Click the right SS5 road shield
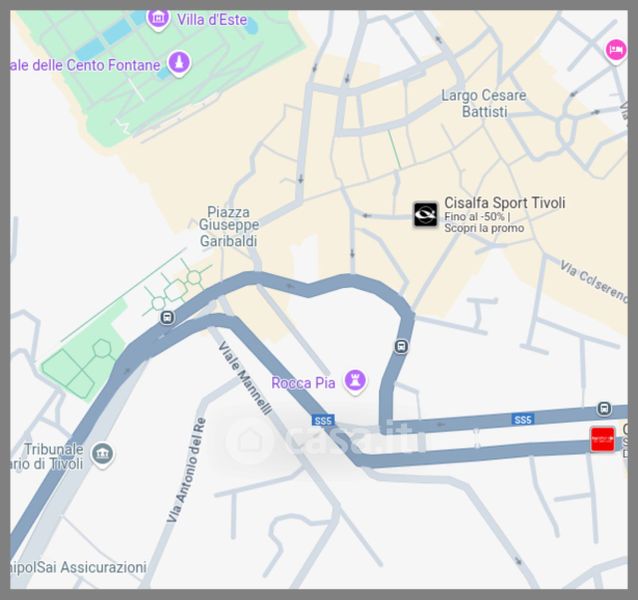638x600 pixels. [523, 419]
